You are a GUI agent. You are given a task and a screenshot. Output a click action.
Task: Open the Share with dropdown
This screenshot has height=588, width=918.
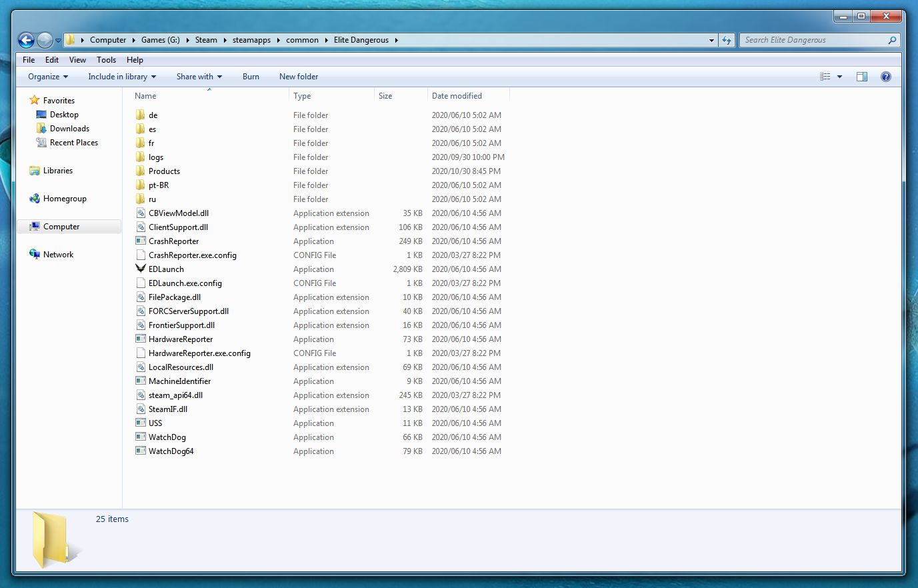(199, 77)
